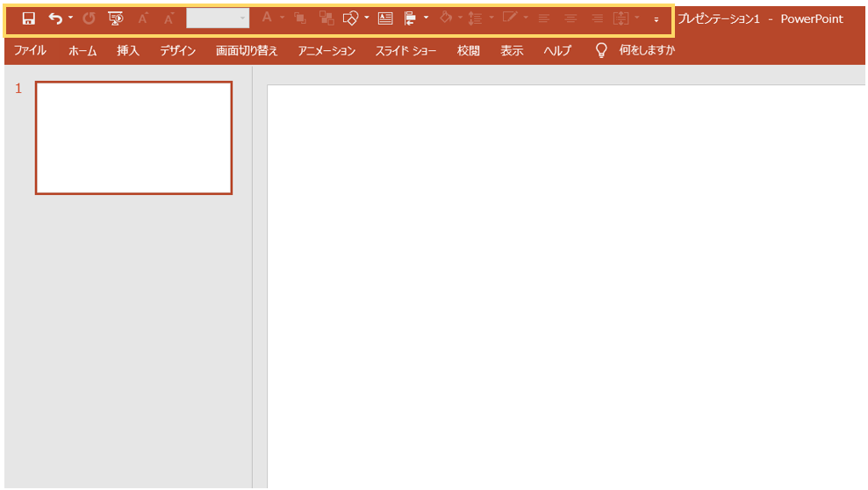868x490 pixels.
Task: Switch to the 画面切り替え tab
Action: [x=247, y=51]
